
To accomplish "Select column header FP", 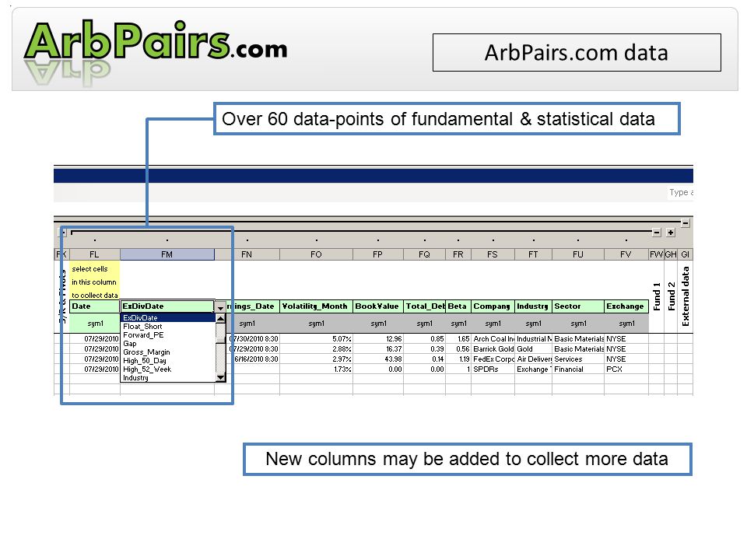I will point(377,254).
